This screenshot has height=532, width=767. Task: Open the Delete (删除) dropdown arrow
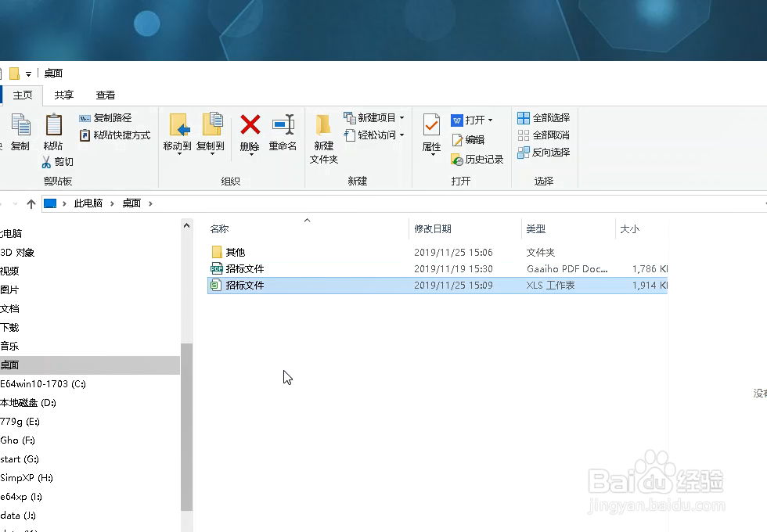coord(251,155)
